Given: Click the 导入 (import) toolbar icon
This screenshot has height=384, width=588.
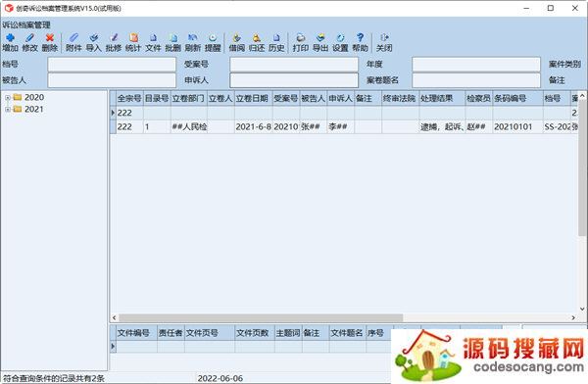Looking at the screenshot, I should point(94,42).
